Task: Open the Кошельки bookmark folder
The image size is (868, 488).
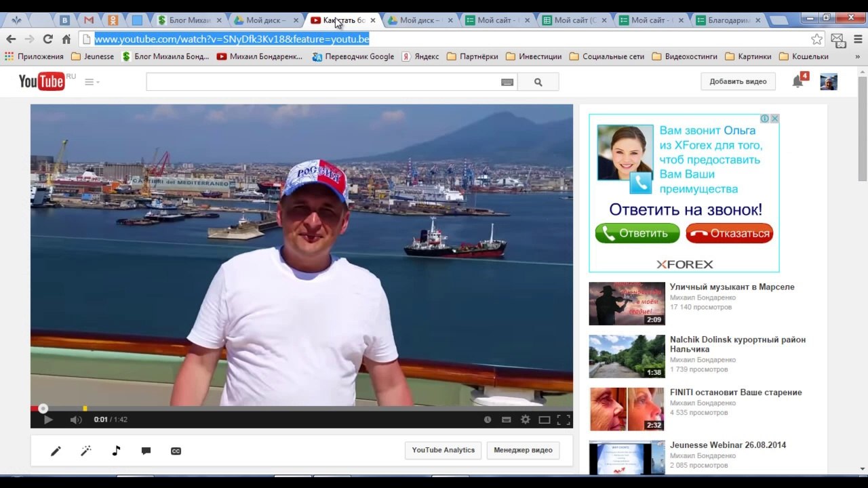Action: click(804, 57)
